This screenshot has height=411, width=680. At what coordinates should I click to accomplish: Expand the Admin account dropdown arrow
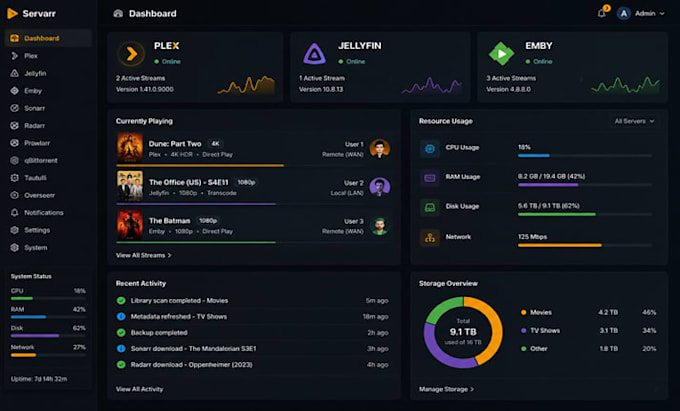pos(662,13)
